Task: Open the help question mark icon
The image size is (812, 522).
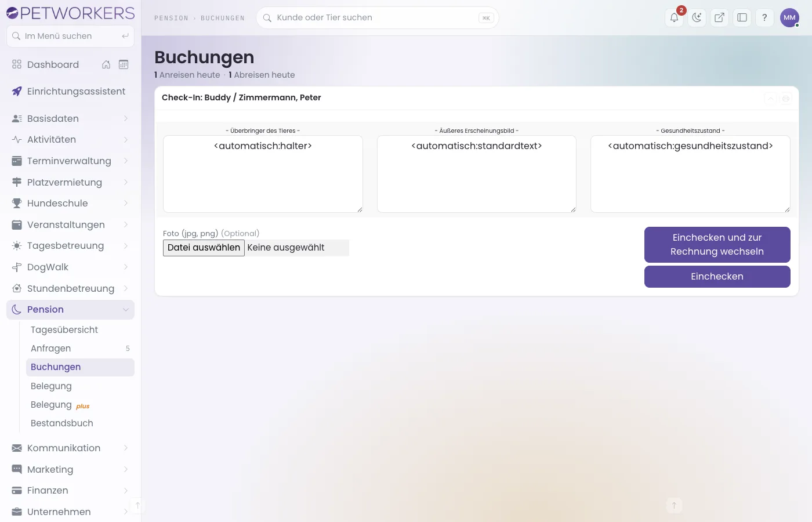Action: tap(764, 17)
